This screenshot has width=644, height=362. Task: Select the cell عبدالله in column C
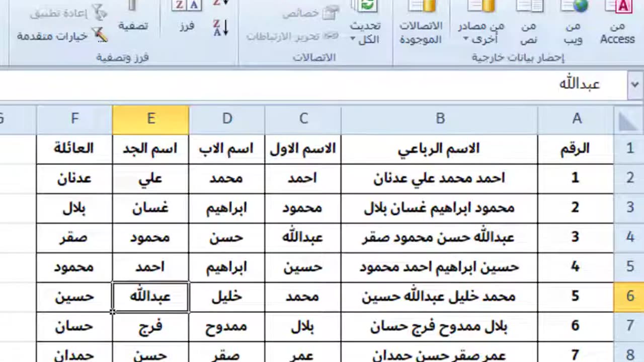(303, 238)
